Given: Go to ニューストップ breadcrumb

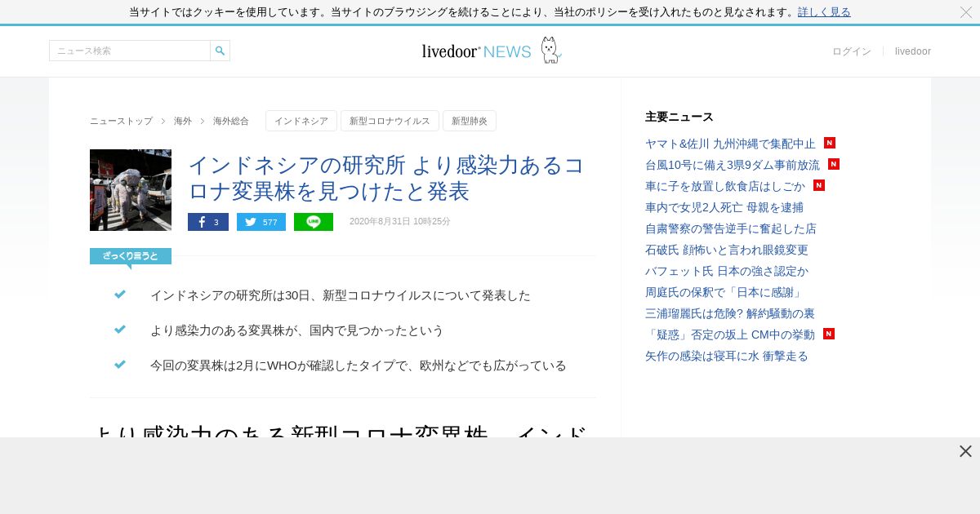Looking at the screenshot, I should [x=121, y=121].
